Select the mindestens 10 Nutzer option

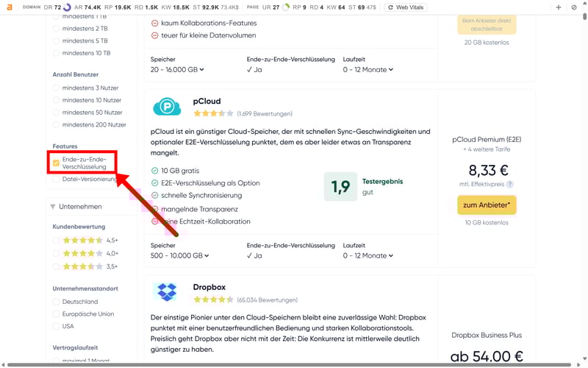(x=57, y=100)
